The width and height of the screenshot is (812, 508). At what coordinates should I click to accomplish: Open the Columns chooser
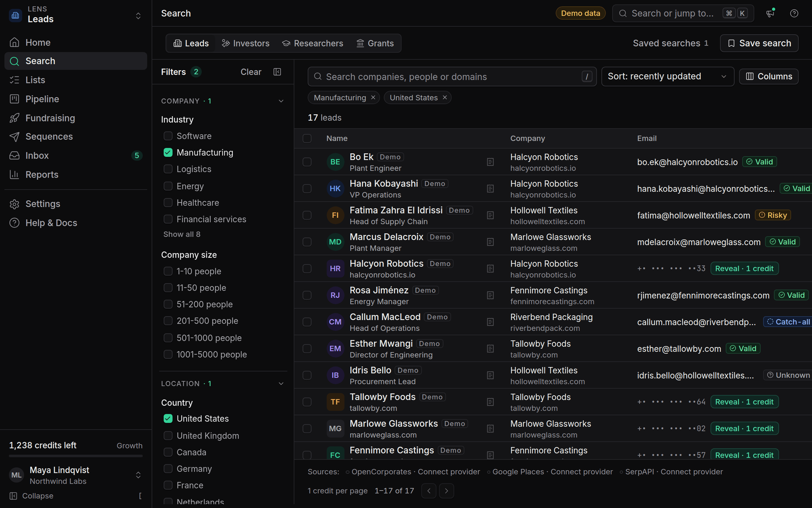tap(768, 76)
